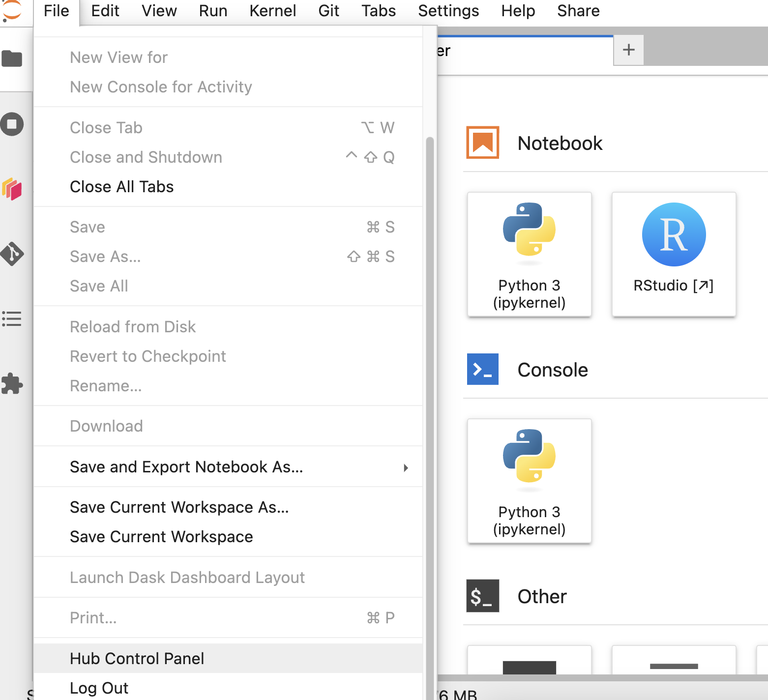Screen dimensions: 768x700
Task: Click the new launcher tab plus button
Action: [628, 50]
